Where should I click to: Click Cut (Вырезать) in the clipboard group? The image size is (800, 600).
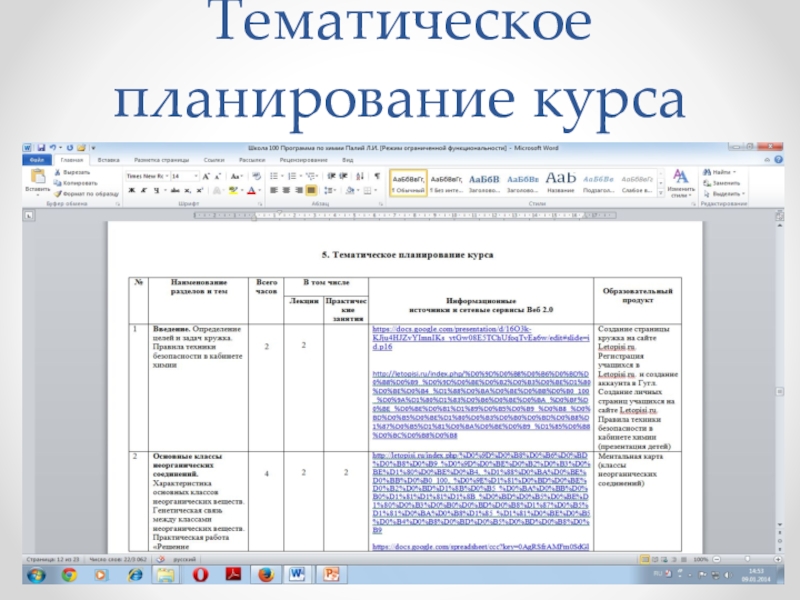[72, 172]
